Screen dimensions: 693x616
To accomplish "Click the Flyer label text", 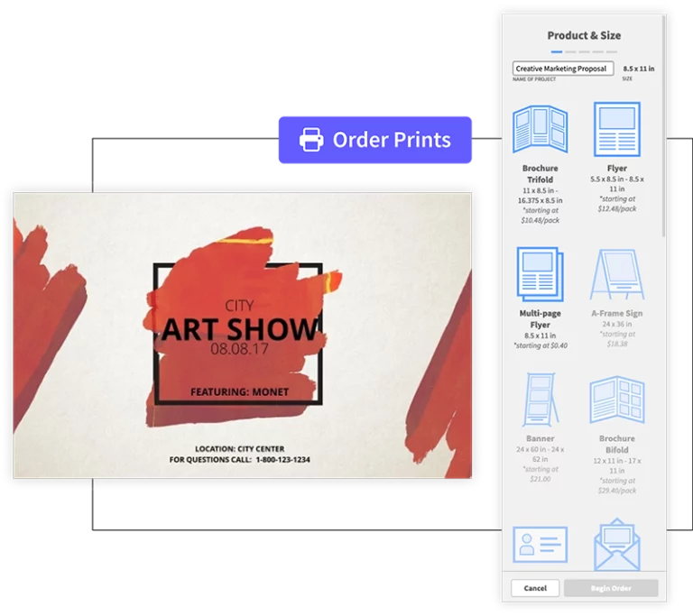I will click(617, 168).
